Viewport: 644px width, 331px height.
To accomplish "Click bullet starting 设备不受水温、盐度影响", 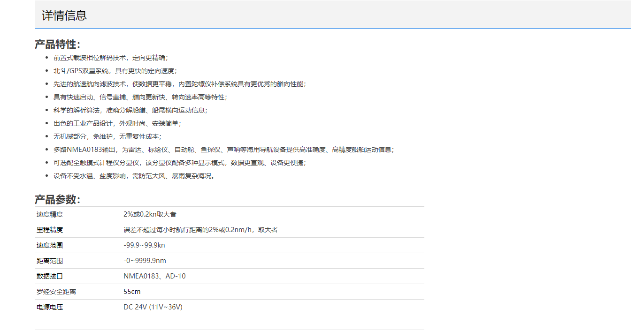I will (134, 176).
